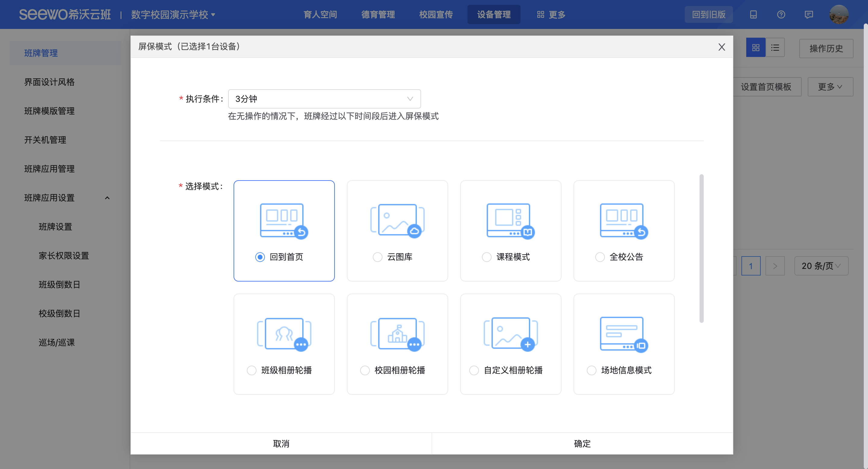Viewport: 868px width, 469px height.
Task: Open the 数字校园演示学校 school switcher dropdown
Action: click(x=173, y=14)
